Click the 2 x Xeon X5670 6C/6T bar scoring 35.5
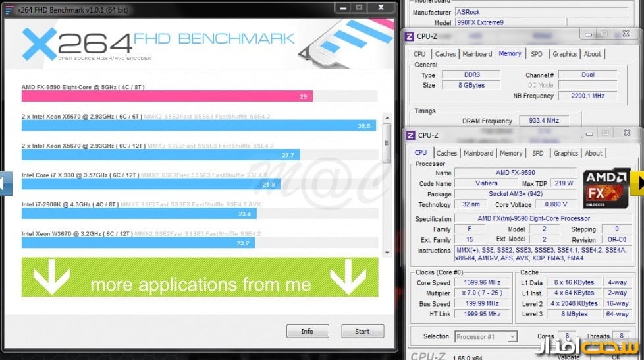 (199, 125)
